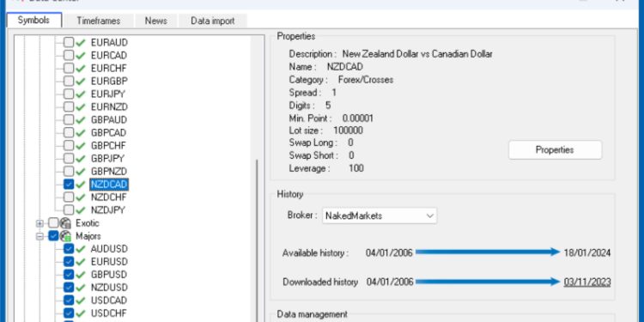Click the Majors group globe icon

point(66,236)
